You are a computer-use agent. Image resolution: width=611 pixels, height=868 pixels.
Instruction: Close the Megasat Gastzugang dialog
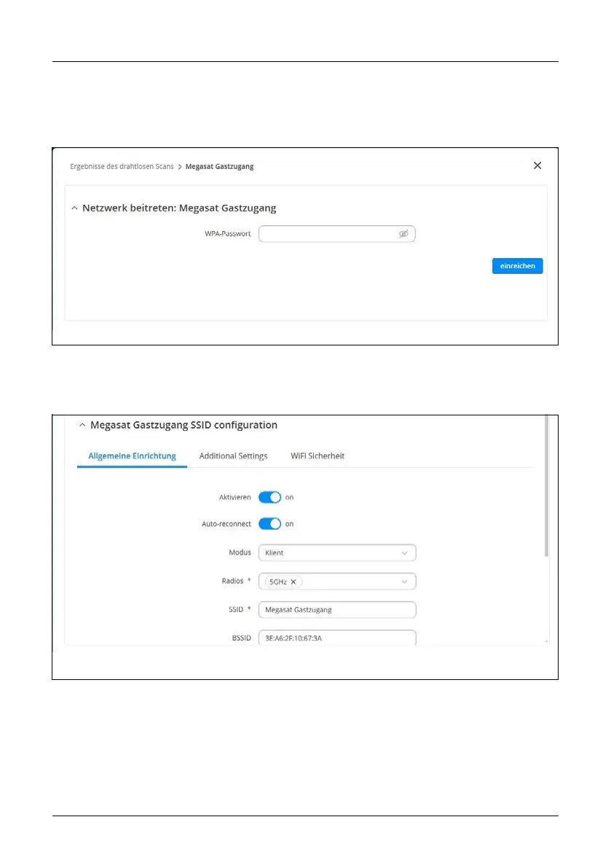coord(537,166)
